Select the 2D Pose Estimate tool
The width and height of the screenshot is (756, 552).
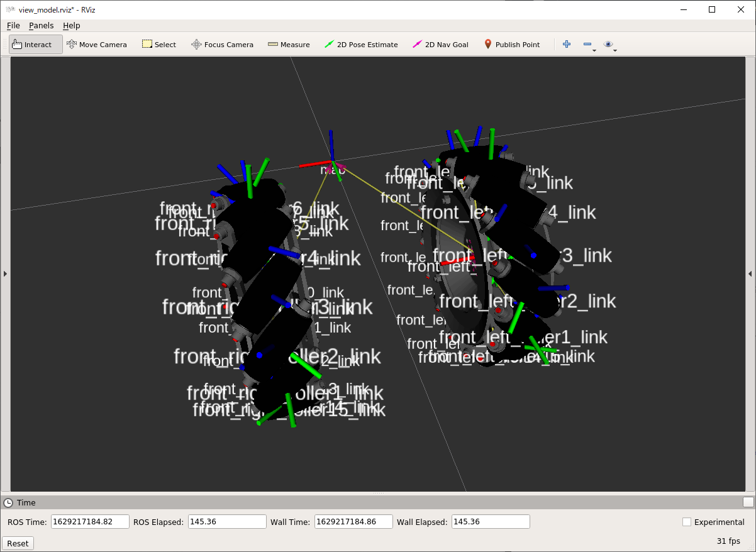tap(361, 45)
